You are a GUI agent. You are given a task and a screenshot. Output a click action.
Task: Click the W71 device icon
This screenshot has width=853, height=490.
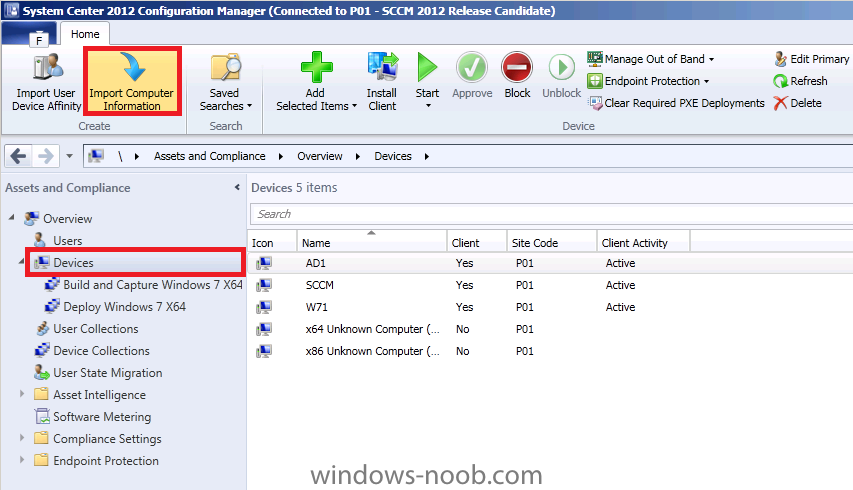click(264, 307)
